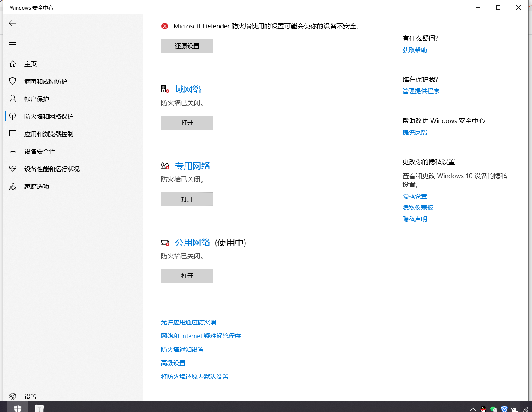Turn on the 公用网络 firewall
The width and height of the screenshot is (532, 412).
pyautogui.click(x=187, y=275)
